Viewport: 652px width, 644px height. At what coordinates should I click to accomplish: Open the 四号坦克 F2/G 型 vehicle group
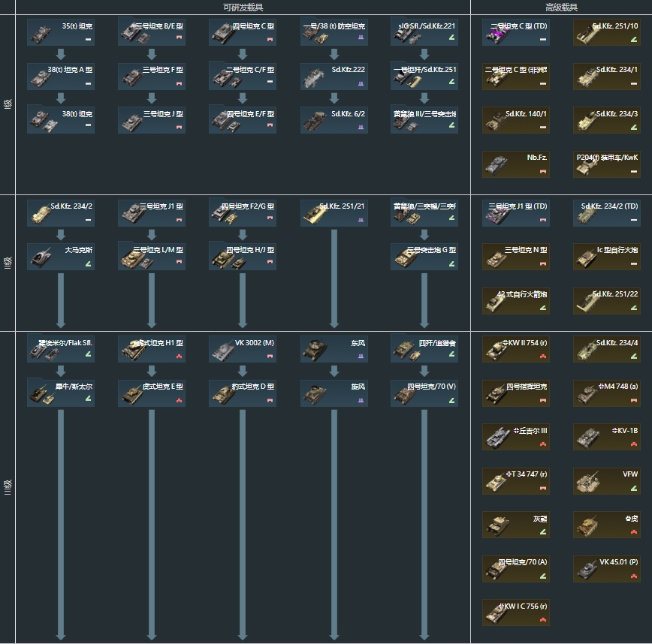[243, 212]
